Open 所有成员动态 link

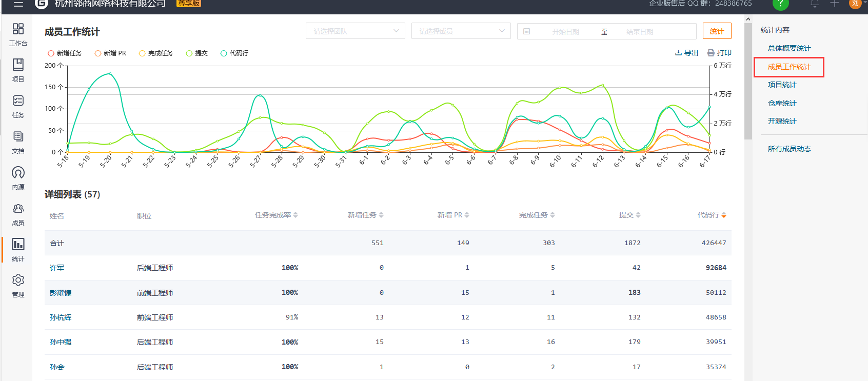click(x=789, y=149)
